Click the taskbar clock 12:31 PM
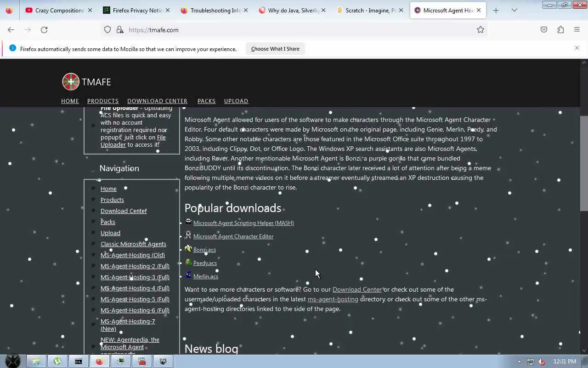This screenshot has height=368, width=588. click(565, 362)
